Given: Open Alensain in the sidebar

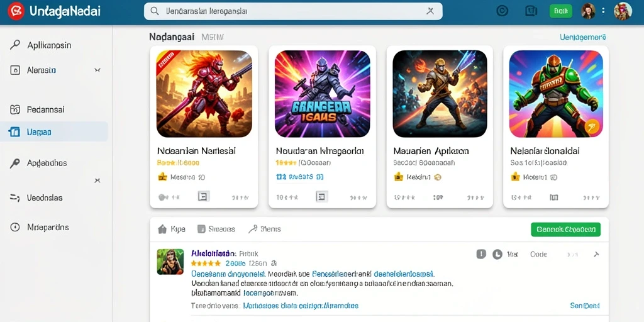Looking at the screenshot, I should tap(42, 70).
